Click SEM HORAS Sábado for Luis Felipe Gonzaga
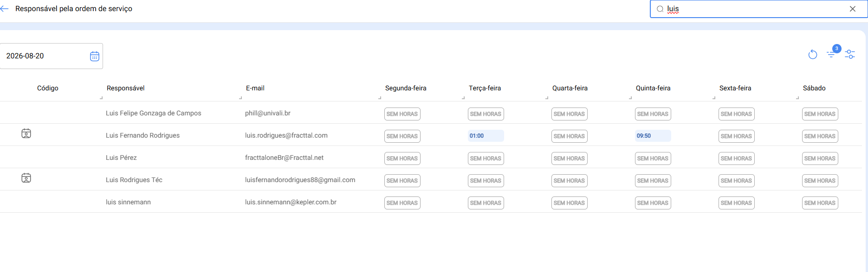The image size is (868, 272). pyautogui.click(x=820, y=114)
